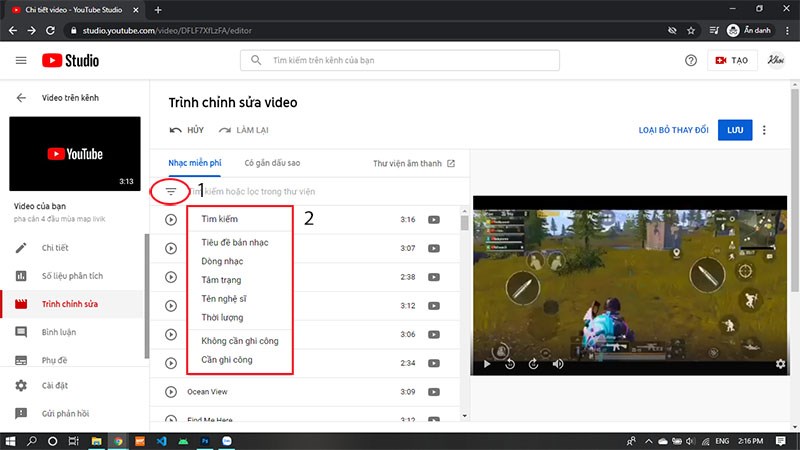Open the three-dot more options menu
This screenshot has width=800, height=450.
764,130
